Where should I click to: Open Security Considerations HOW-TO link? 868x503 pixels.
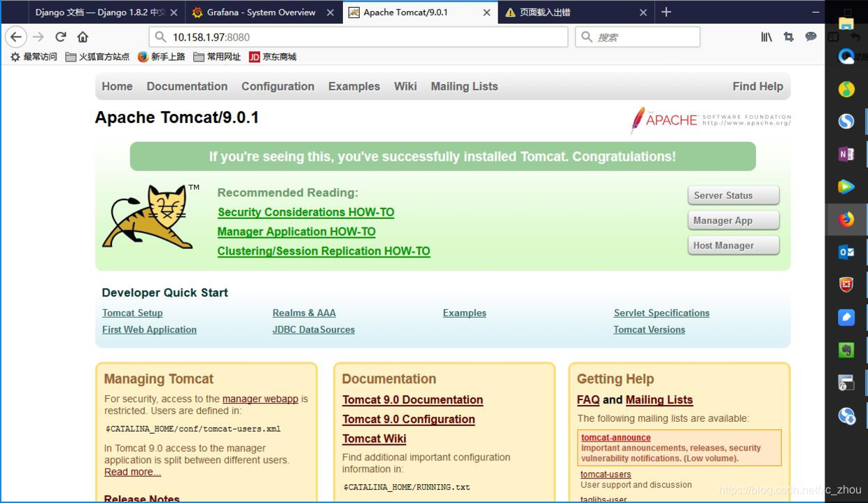pos(306,212)
